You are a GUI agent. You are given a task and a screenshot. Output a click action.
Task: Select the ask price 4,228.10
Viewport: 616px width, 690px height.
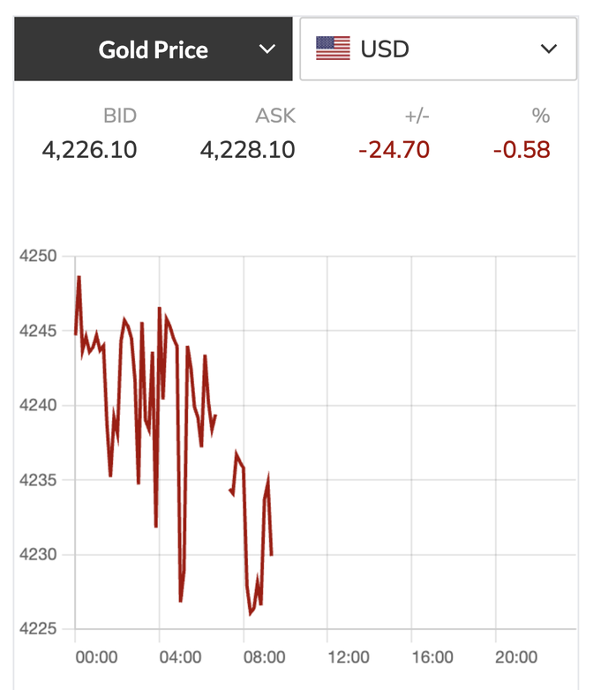(x=248, y=150)
